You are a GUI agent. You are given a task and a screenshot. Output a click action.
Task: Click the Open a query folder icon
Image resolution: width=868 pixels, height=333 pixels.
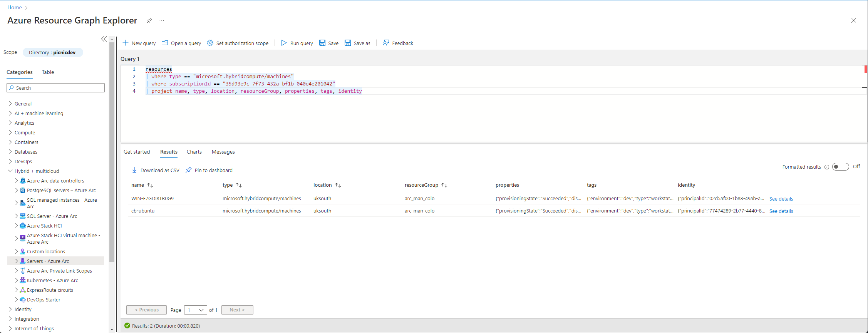click(x=165, y=43)
